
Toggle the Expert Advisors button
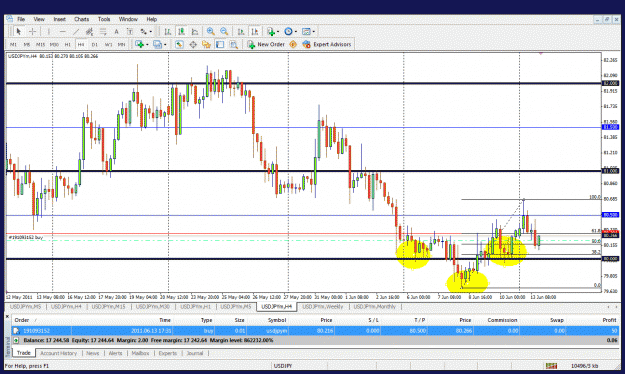(327, 44)
